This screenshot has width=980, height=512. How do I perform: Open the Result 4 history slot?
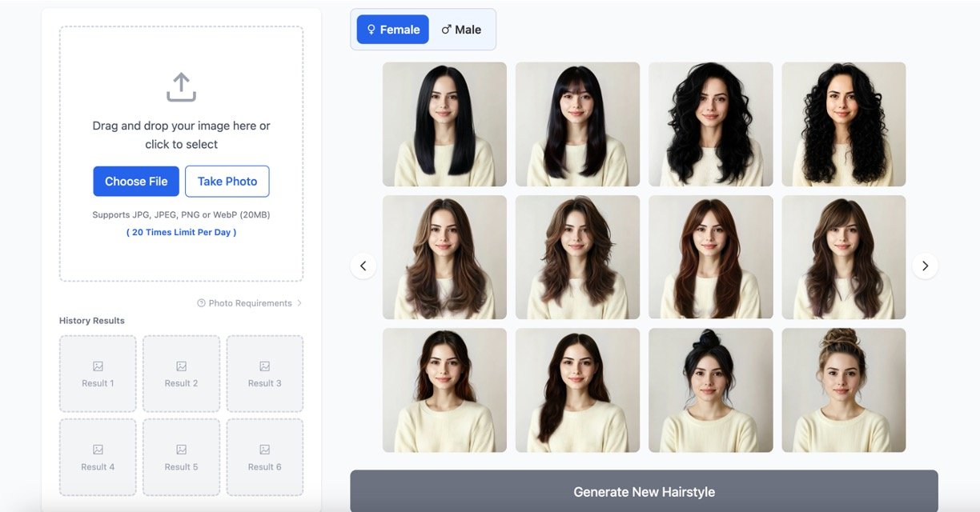point(98,457)
